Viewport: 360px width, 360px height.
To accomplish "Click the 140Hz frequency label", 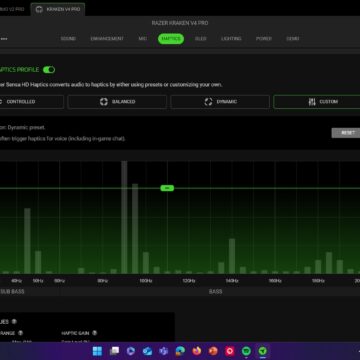I will click(232, 281).
